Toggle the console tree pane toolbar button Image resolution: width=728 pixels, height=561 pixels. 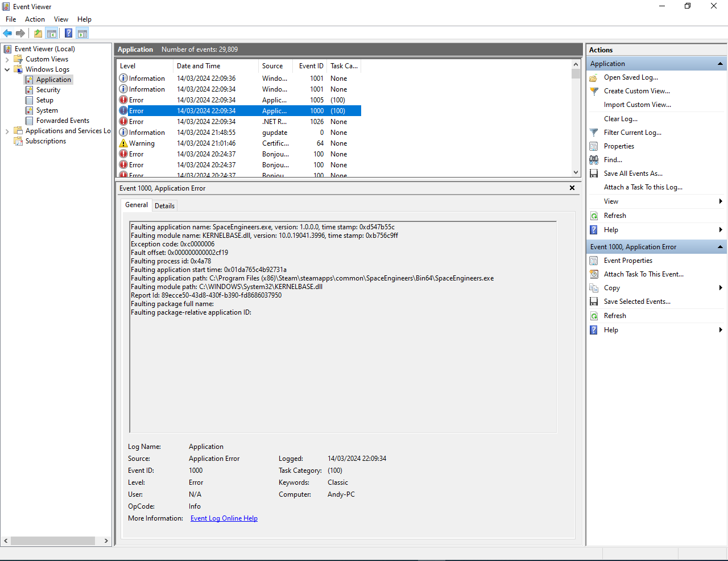tap(52, 33)
